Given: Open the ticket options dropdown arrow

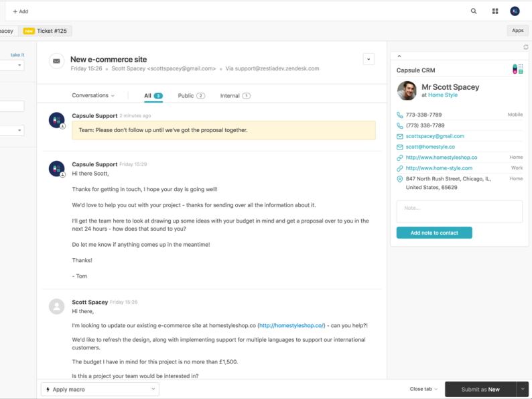Looking at the screenshot, I should point(369,59).
